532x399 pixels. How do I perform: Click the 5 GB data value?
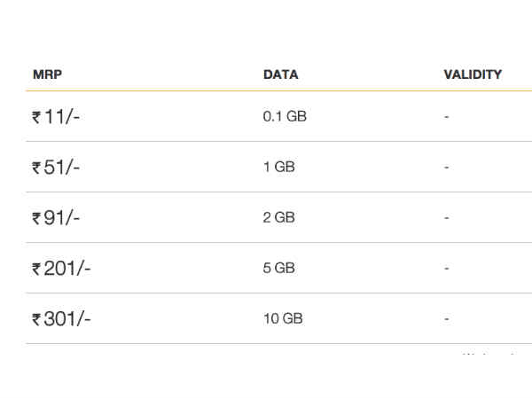[x=279, y=268]
